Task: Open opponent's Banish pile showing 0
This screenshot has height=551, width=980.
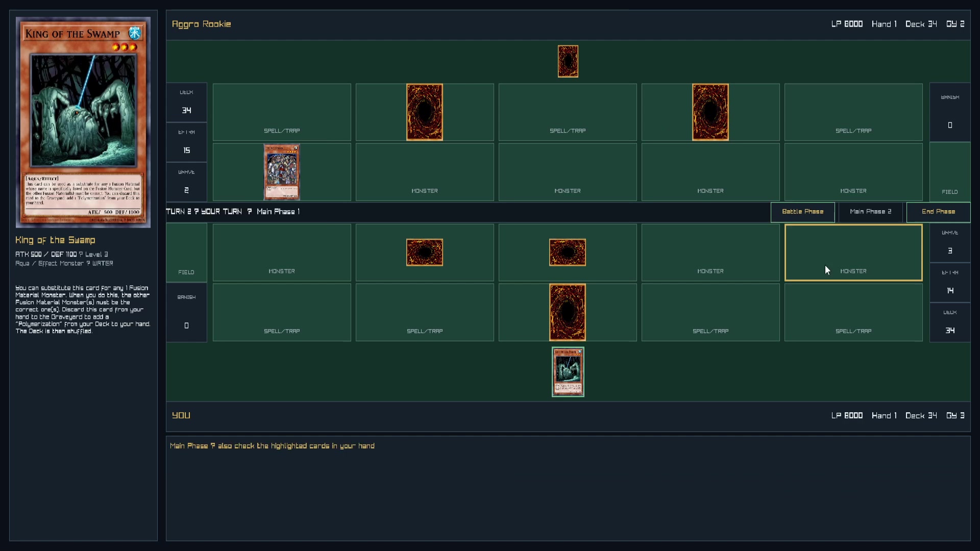Action: [950, 112]
